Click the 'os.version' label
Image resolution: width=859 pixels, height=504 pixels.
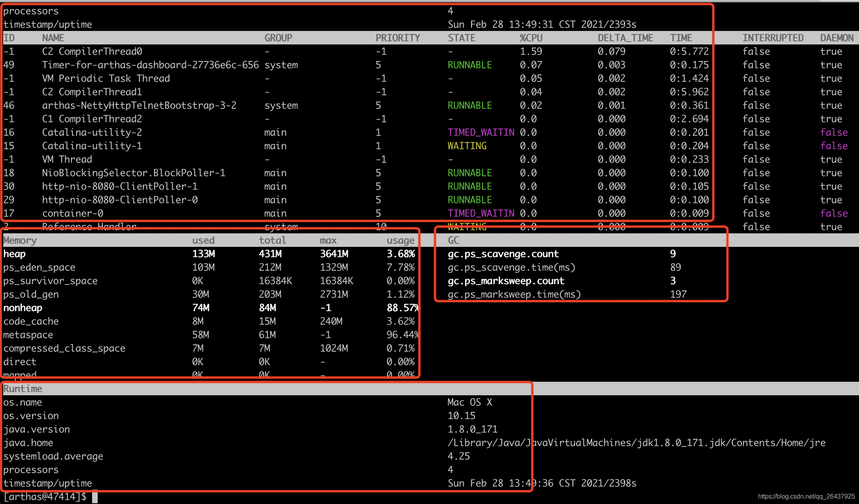31,416
